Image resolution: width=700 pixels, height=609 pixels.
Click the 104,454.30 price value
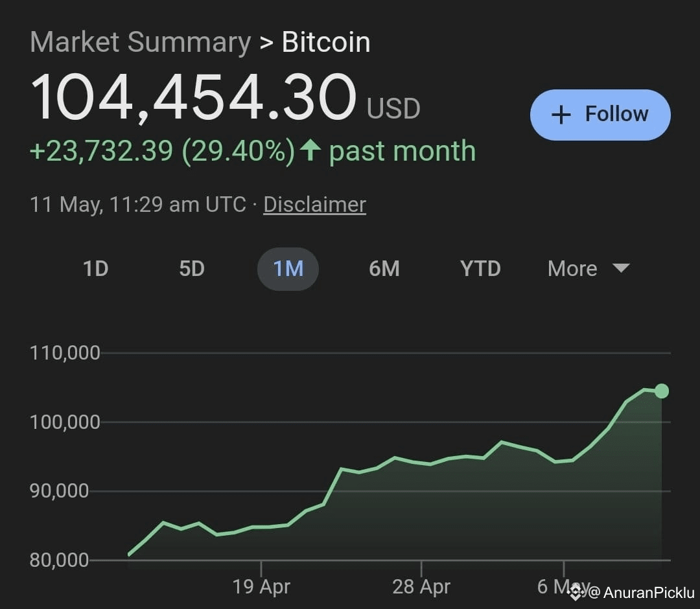(194, 97)
